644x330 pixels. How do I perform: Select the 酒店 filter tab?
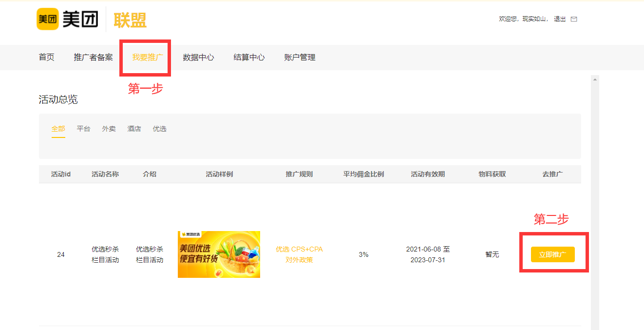[x=134, y=129]
